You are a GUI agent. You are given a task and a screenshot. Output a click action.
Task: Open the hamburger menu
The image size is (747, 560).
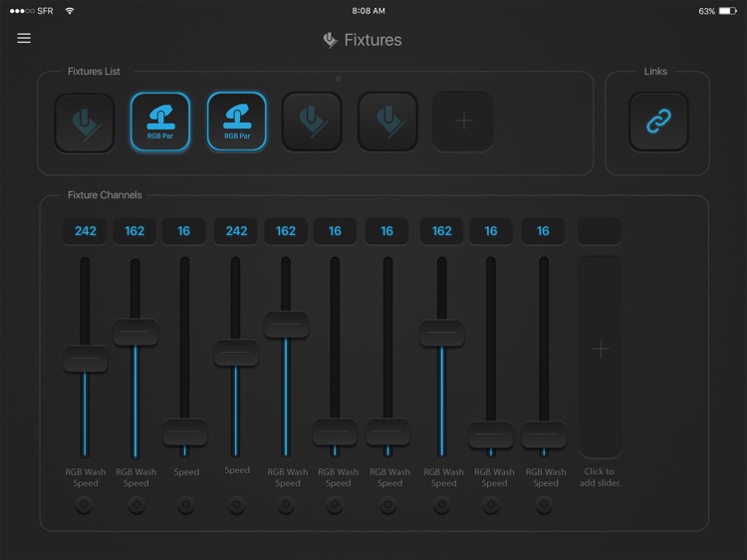tap(24, 38)
